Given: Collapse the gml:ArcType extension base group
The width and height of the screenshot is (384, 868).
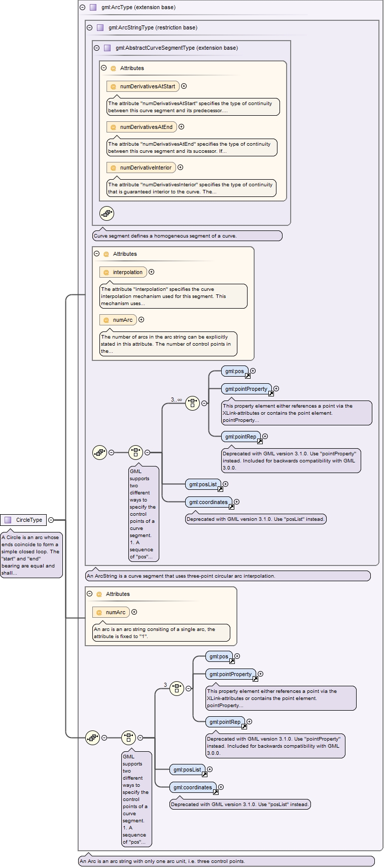Looking at the screenshot, I should pos(83,8).
